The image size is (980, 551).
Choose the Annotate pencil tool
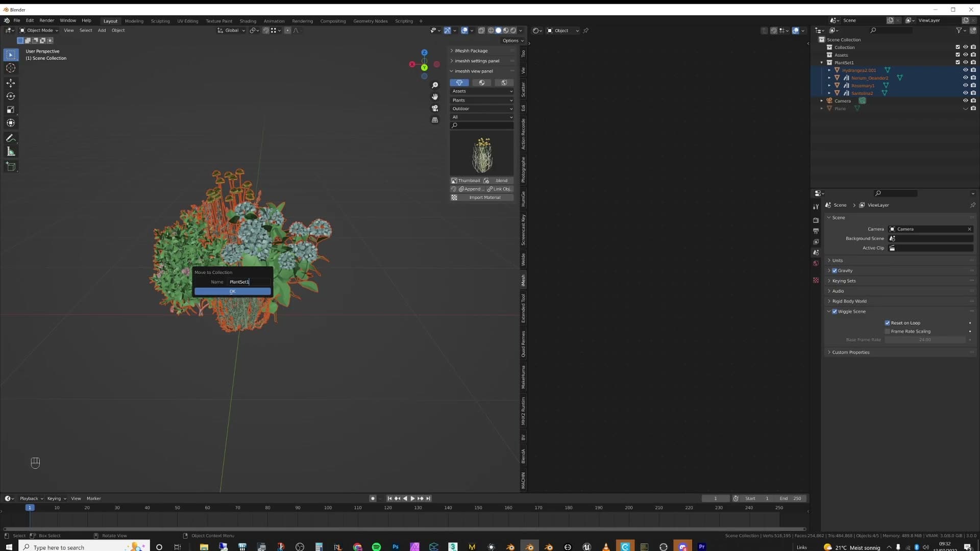coord(11,138)
